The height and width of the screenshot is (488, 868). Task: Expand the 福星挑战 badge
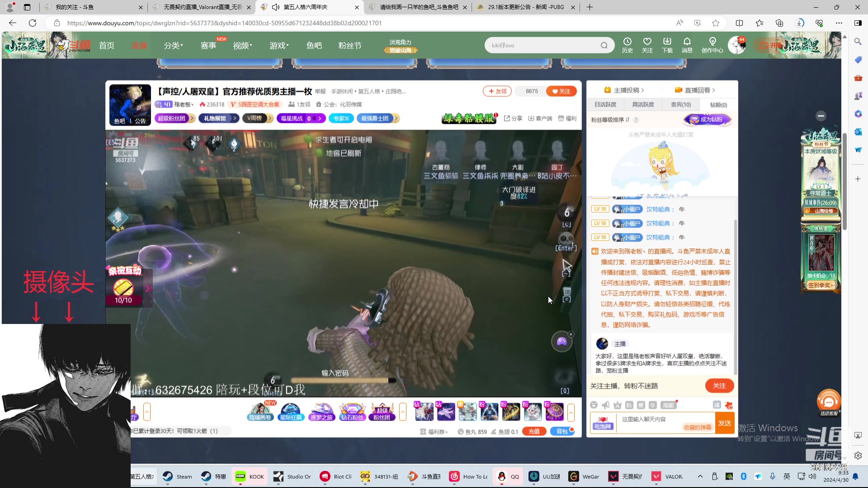pos(301,118)
